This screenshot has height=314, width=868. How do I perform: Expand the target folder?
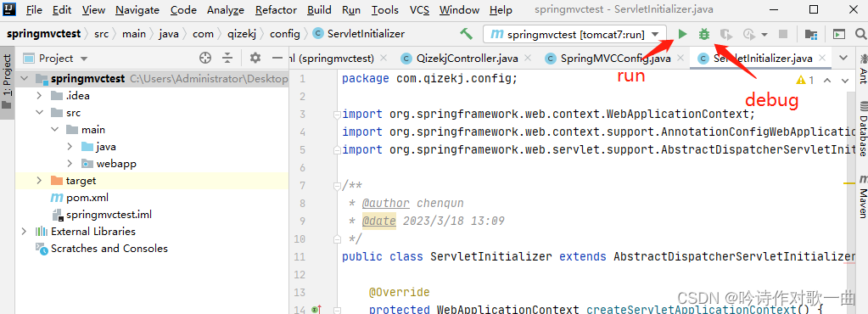[x=39, y=181]
